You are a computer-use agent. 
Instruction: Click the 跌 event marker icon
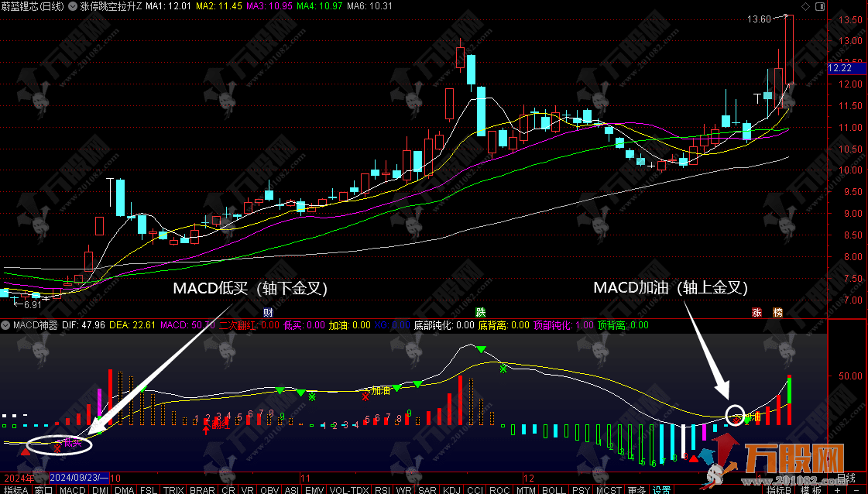481,313
